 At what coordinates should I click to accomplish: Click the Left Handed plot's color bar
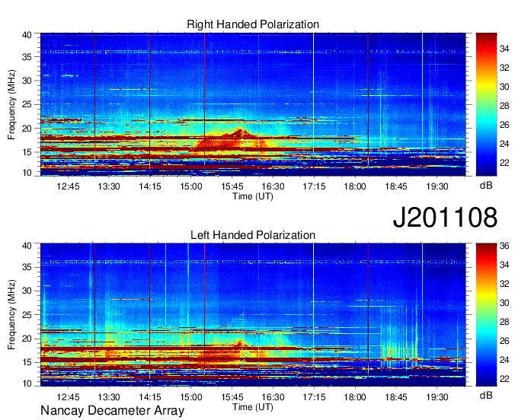click(486, 315)
